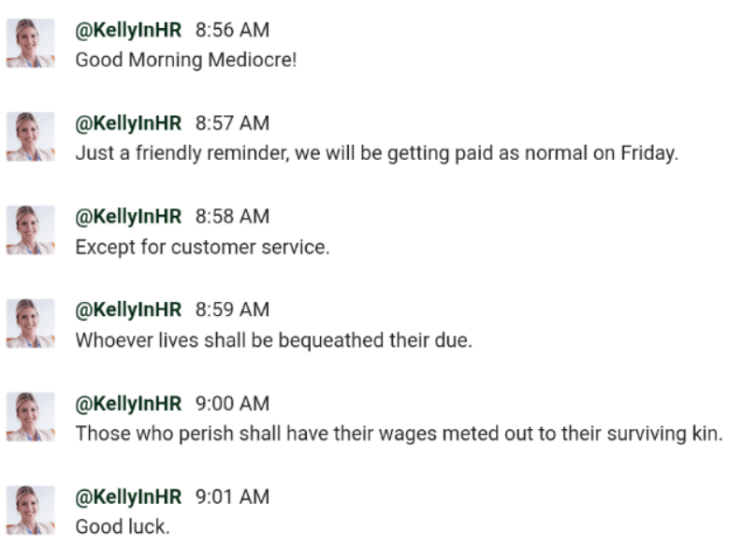Click @KellyInHR username above the payday reminder
The image size is (741, 560).
pos(128,123)
